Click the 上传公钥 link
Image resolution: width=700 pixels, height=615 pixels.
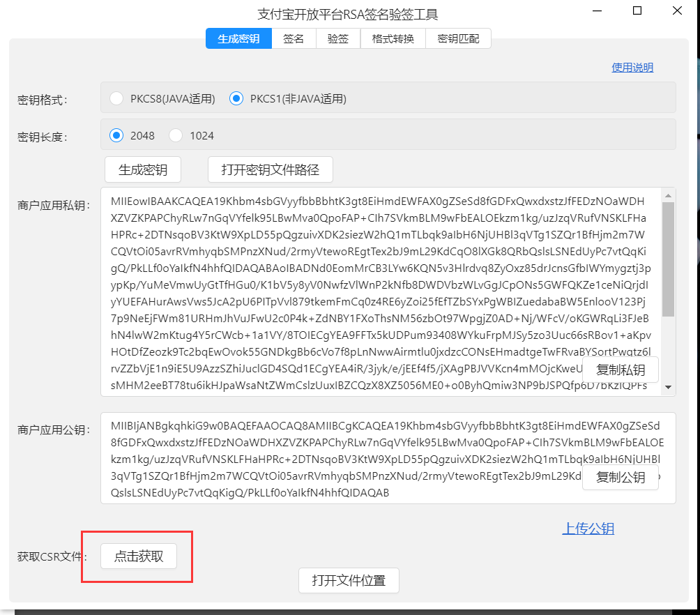click(x=588, y=529)
